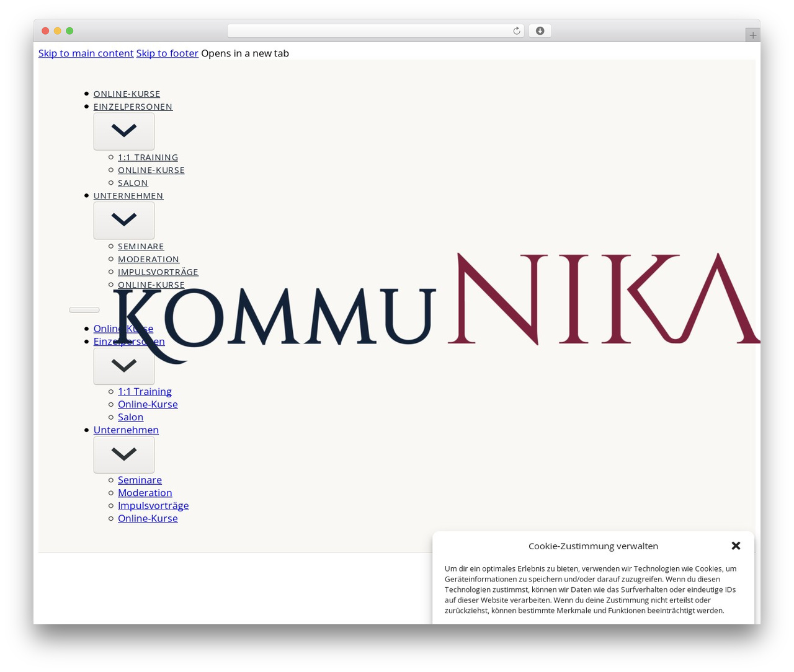The height and width of the screenshot is (672, 794).
Task: Expand submenu chevron under Unternehmen link
Action: pyautogui.click(x=124, y=455)
